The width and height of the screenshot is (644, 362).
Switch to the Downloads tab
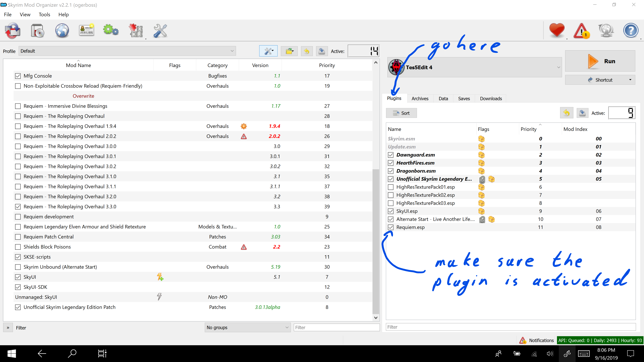[x=491, y=99]
